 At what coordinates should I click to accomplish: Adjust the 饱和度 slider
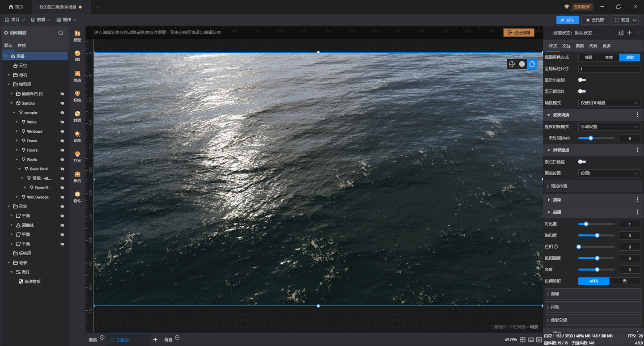pos(596,235)
